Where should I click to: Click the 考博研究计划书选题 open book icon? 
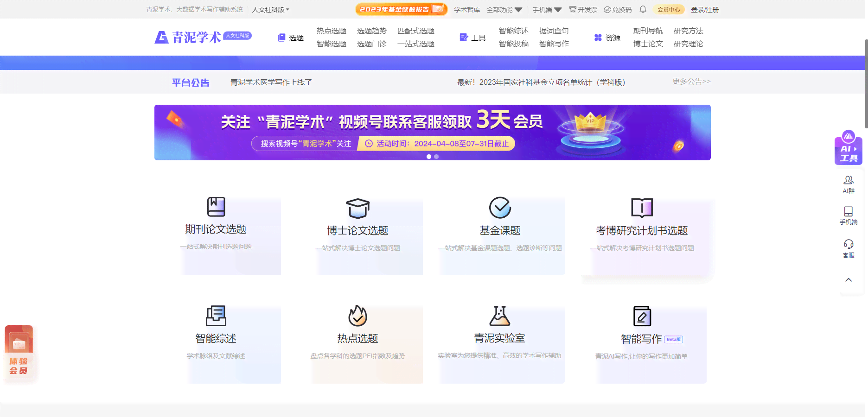(x=642, y=208)
